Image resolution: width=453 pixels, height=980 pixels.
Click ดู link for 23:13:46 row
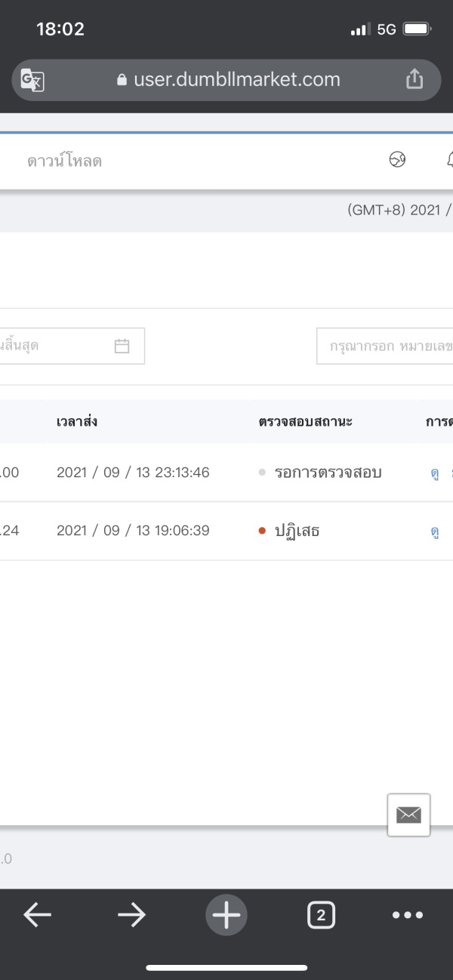coord(435,473)
